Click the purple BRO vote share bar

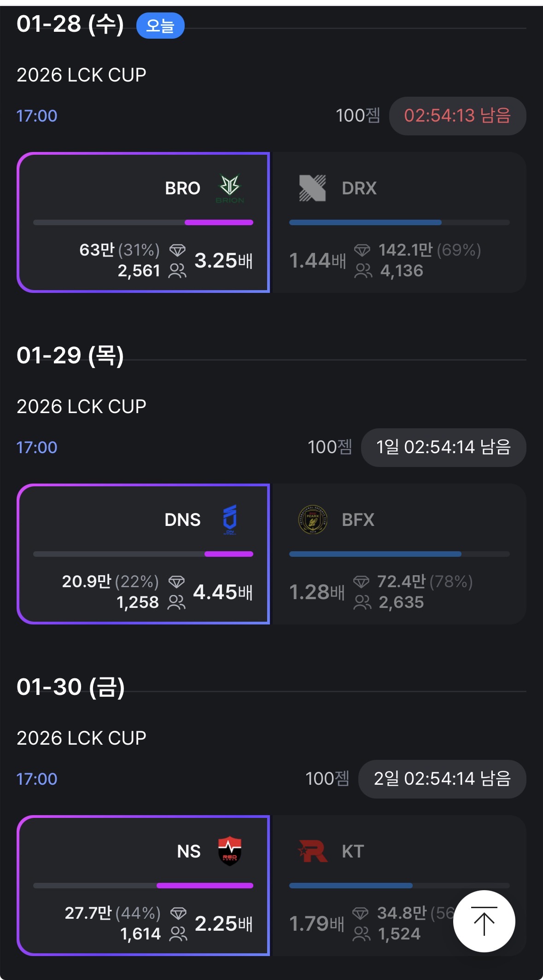pyautogui.click(x=219, y=222)
